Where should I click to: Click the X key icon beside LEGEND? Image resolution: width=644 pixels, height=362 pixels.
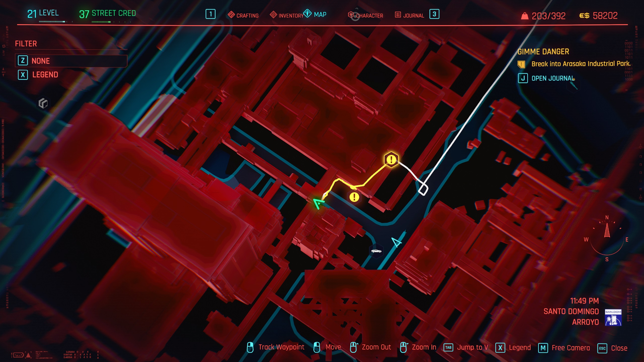click(23, 75)
